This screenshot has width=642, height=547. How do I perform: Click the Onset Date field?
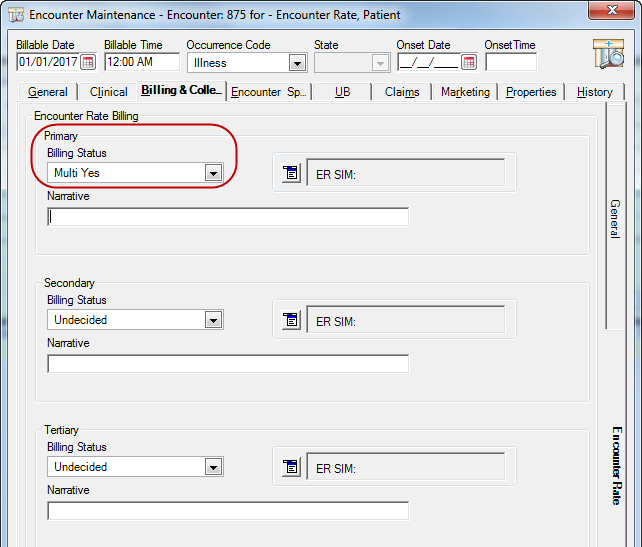click(429, 62)
